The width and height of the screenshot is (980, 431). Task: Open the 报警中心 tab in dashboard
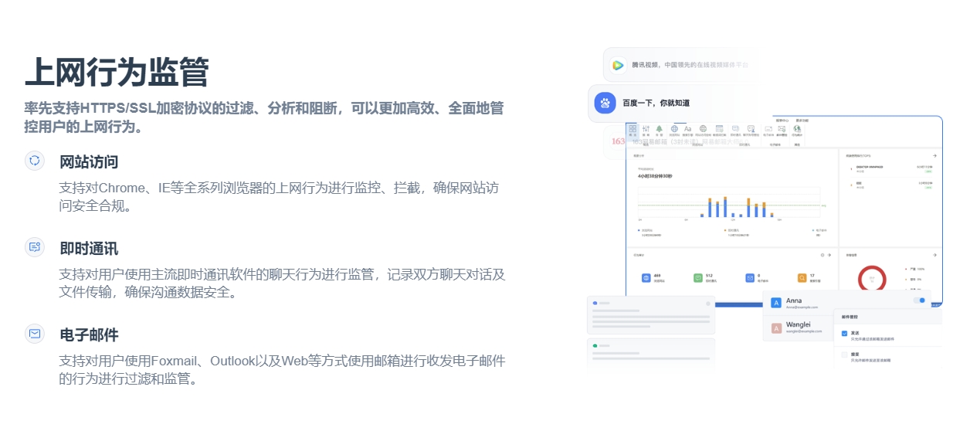pyautogui.click(x=782, y=120)
